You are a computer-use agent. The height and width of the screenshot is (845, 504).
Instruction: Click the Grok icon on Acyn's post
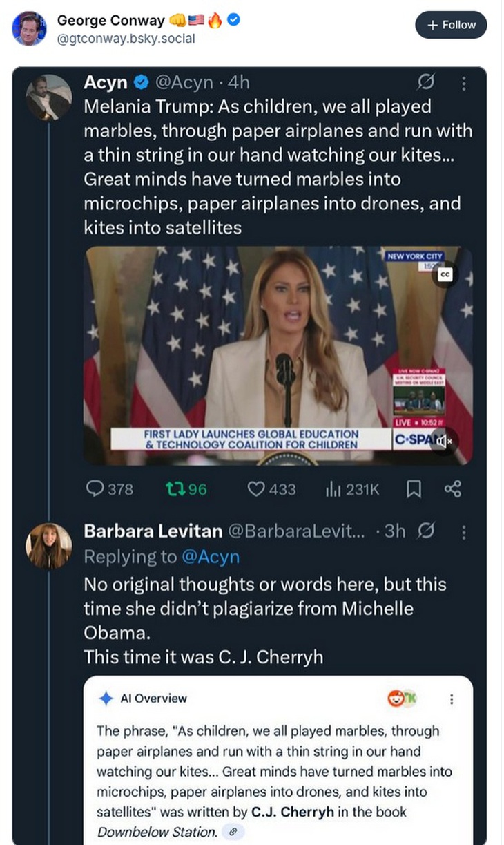pyautogui.click(x=427, y=83)
